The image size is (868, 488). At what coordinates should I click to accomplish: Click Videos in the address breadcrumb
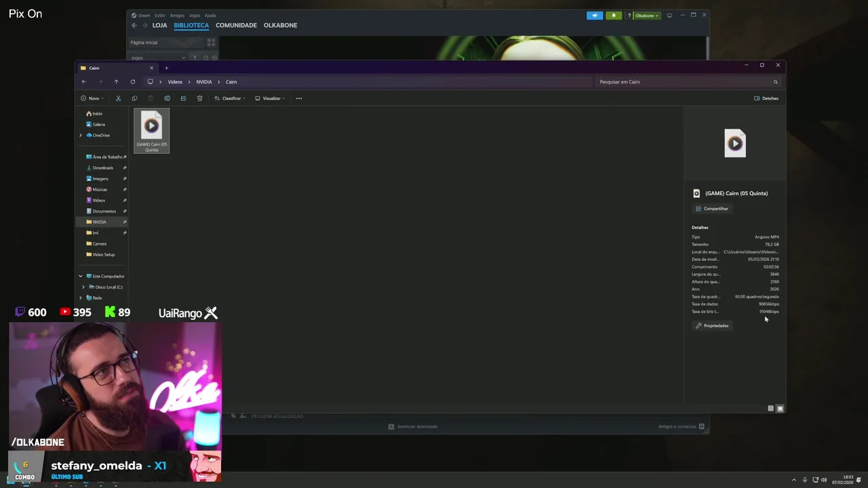(x=175, y=82)
